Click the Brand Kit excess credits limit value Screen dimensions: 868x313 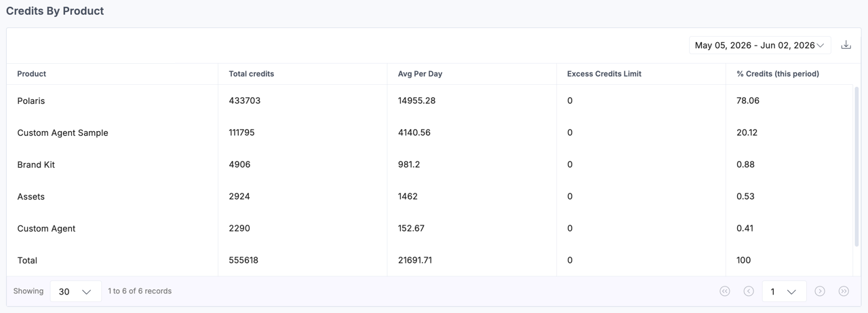570,164
